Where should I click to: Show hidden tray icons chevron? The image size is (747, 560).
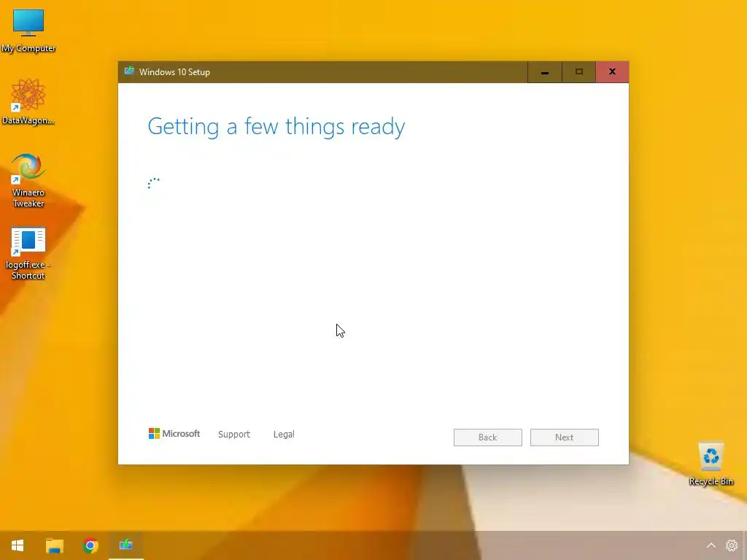(711, 545)
